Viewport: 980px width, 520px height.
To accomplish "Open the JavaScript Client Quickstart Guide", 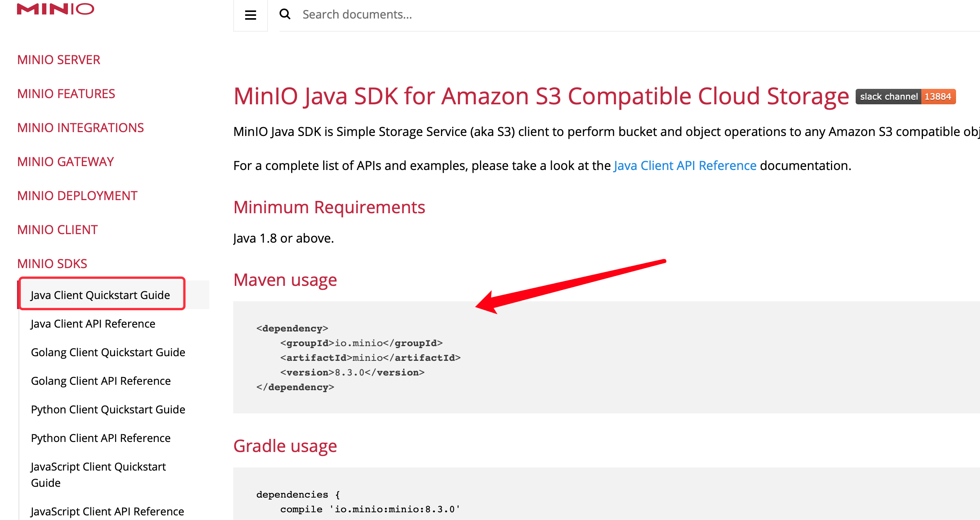I will point(98,474).
